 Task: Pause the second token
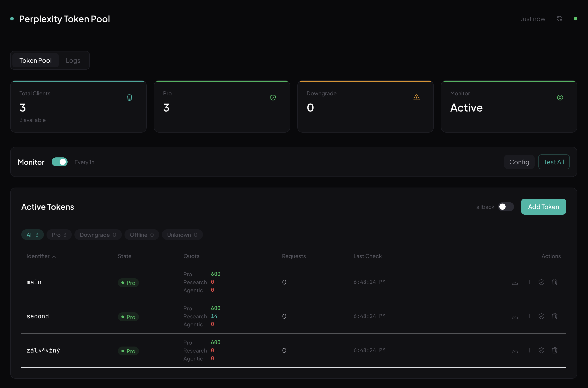tap(528, 316)
